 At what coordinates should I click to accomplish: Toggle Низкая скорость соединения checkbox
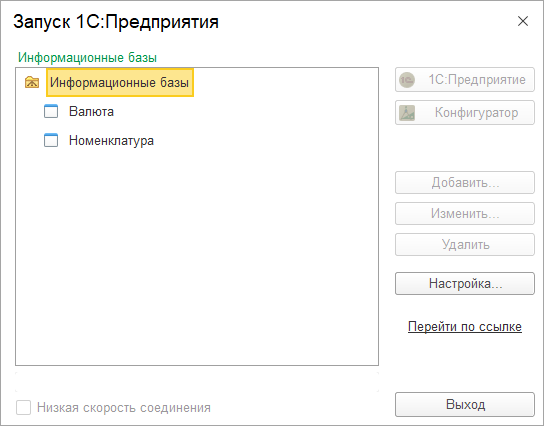23,408
